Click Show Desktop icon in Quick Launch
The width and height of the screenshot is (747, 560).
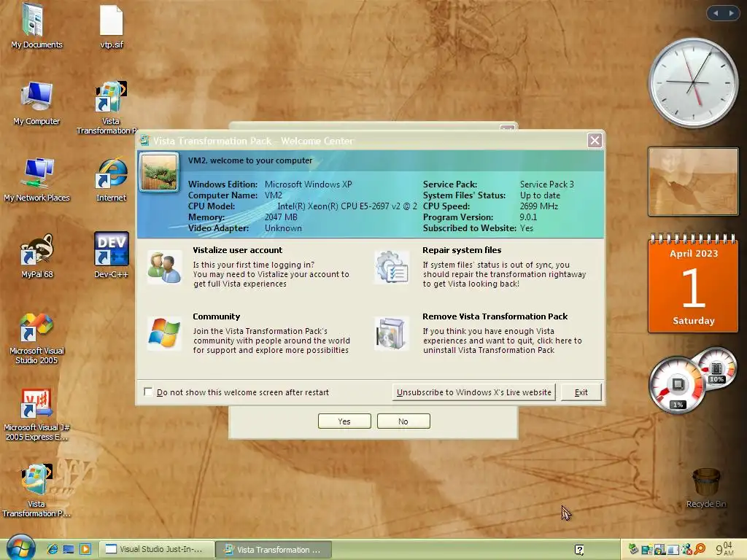click(x=69, y=549)
